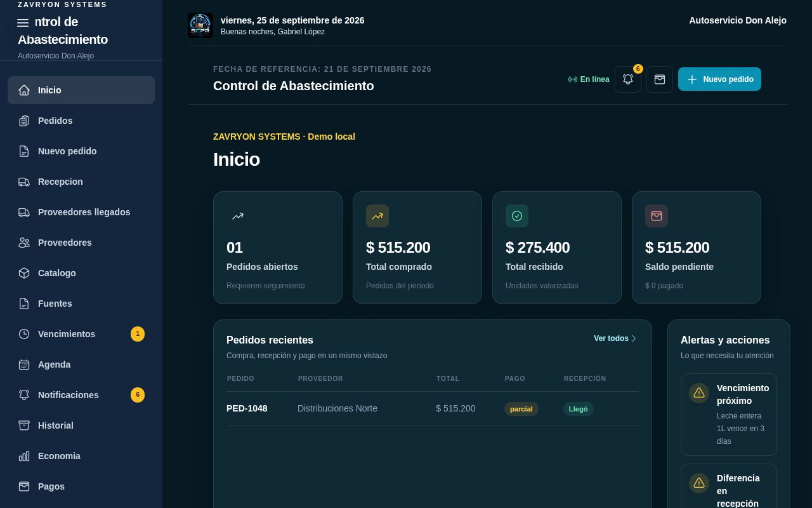Click the $ 515.200 total in PED-1048 row
The height and width of the screenshot is (508, 812).
click(455, 408)
